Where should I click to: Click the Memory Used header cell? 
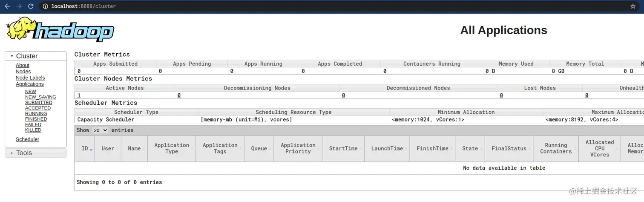[516, 64]
